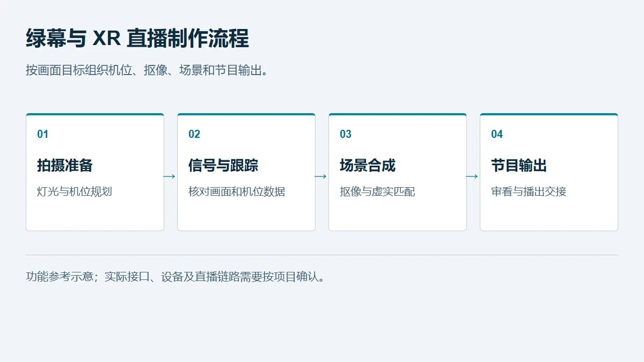
Task: Click the text 审看与播出交接
Action: pos(529,191)
